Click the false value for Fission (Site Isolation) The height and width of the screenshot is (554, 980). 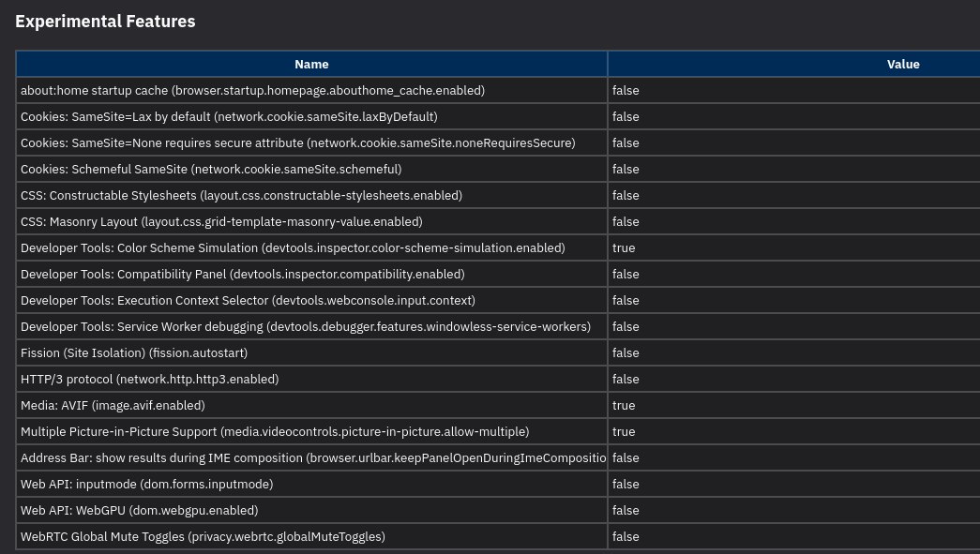pos(626,352)
